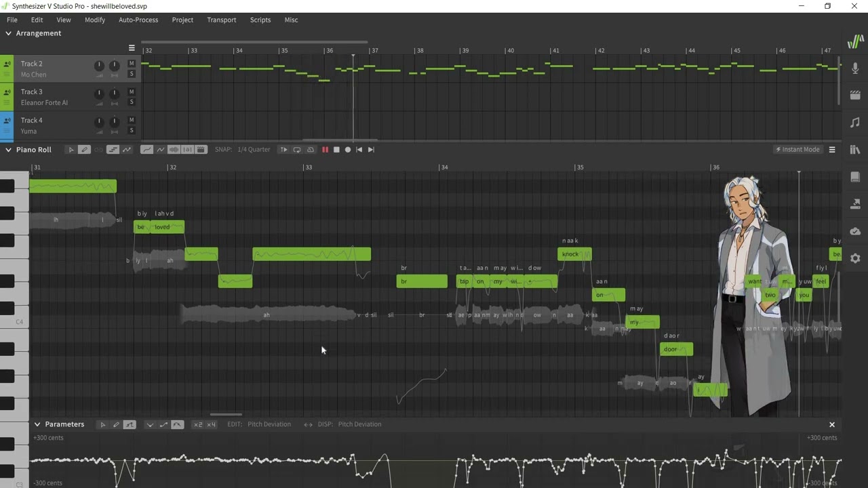Open the Edit menu
The width and height of the screenshot is (868, 488).
click(37, 20)
